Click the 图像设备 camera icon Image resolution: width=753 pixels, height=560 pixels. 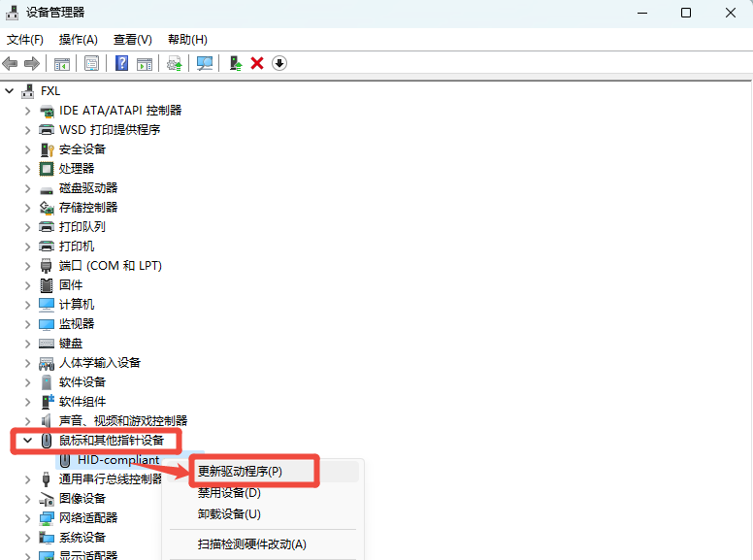point(47,499)
